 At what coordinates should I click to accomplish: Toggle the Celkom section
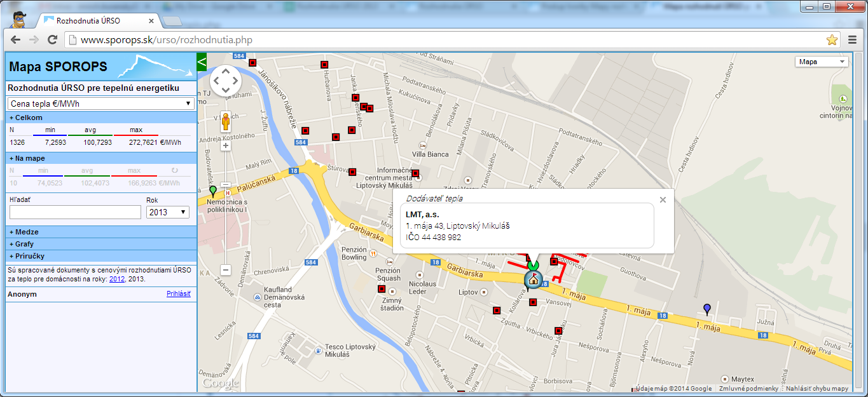click(x=101, y=118)
